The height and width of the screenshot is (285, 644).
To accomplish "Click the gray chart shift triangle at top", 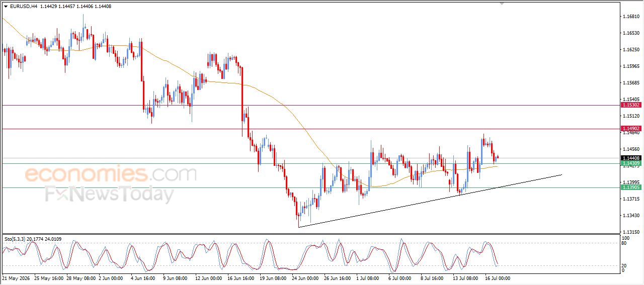I will click(502, 4).
